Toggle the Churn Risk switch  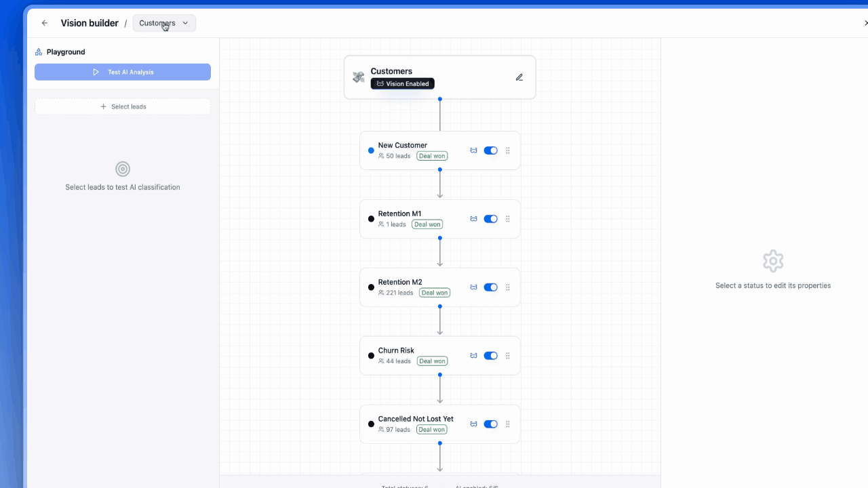coord(490,356)
